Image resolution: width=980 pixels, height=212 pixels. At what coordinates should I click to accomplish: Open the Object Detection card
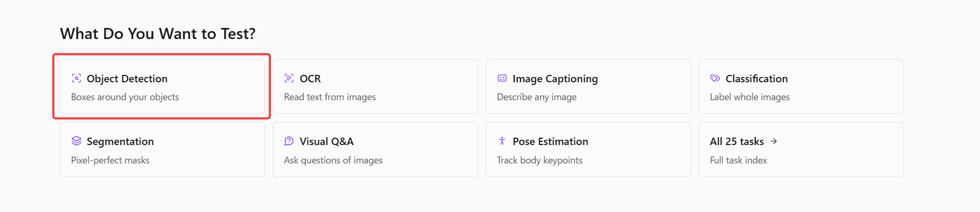pos(162,86)
